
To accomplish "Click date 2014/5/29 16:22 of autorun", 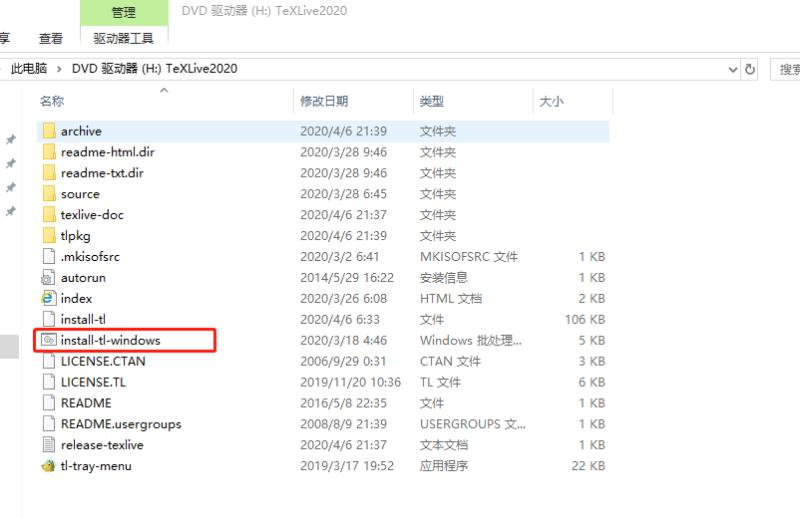I will (347, 278).
